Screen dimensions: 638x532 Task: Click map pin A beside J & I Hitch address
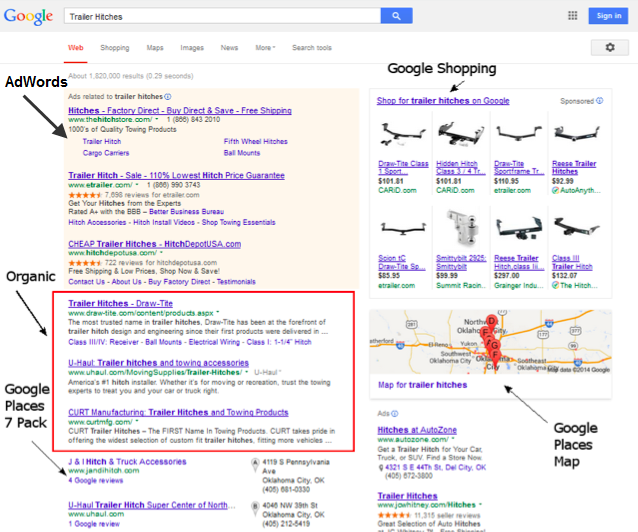[255, 463]
